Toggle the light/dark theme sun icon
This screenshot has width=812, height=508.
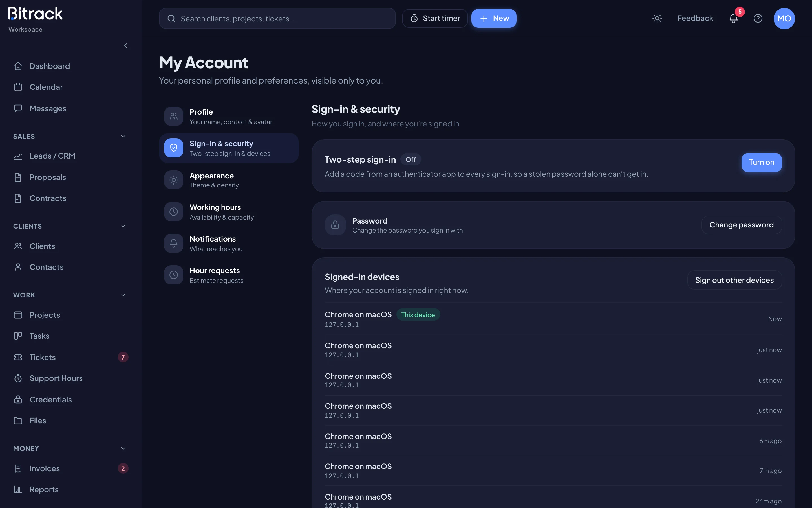click(x=657, y=18)
